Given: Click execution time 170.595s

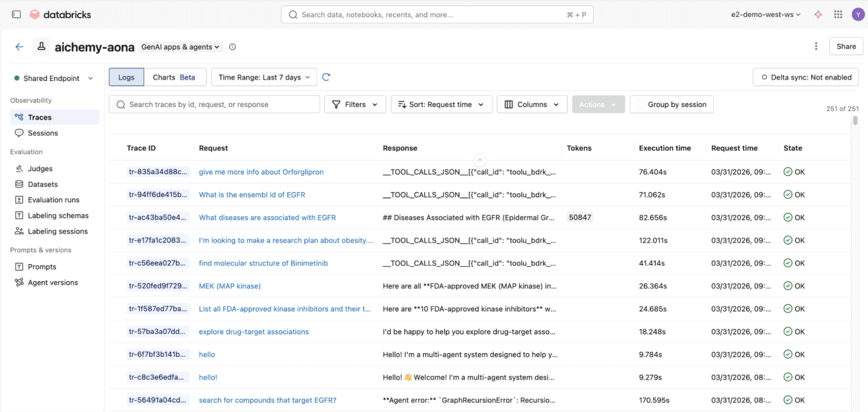Looking at the screenshot, I should coord(654,400).
